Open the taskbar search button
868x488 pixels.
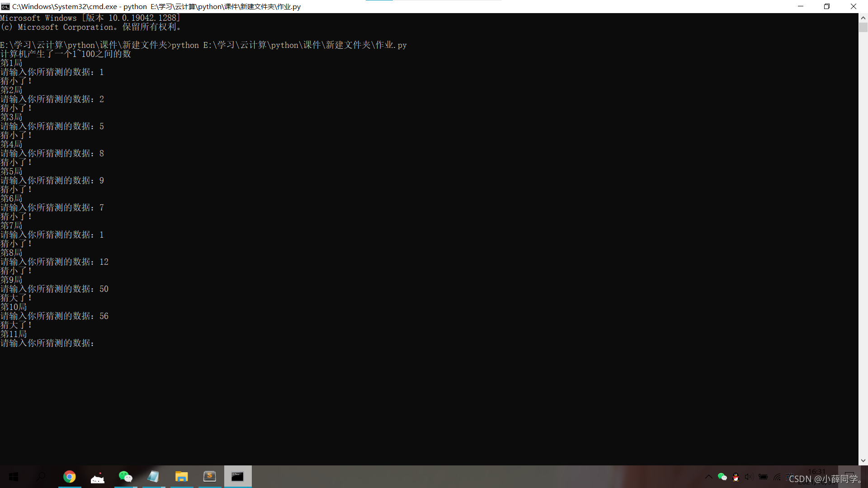(x=41, y=477)
